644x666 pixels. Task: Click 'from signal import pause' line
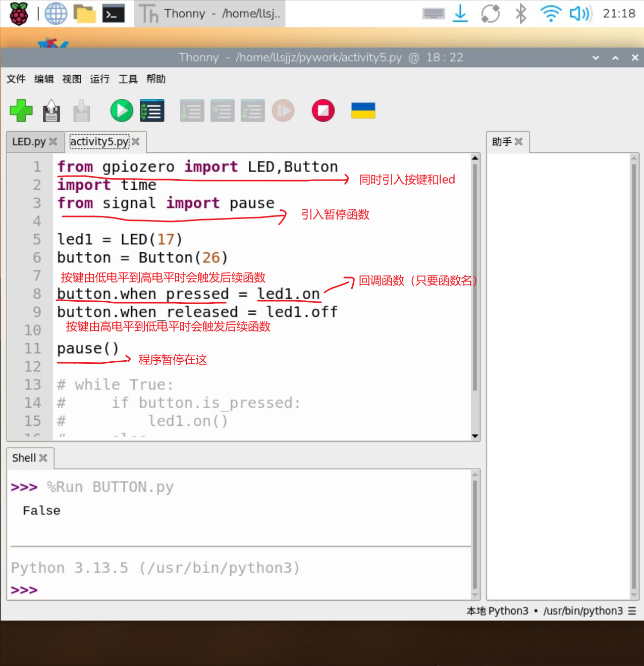[166, 203]
